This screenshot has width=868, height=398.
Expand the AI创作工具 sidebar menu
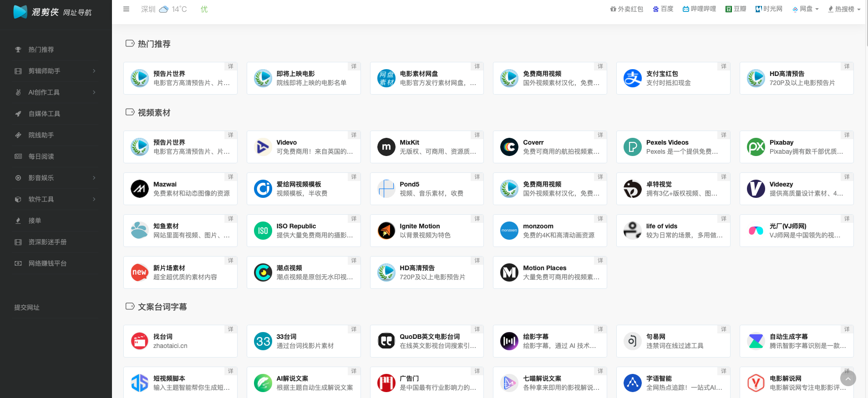point(56,92)
